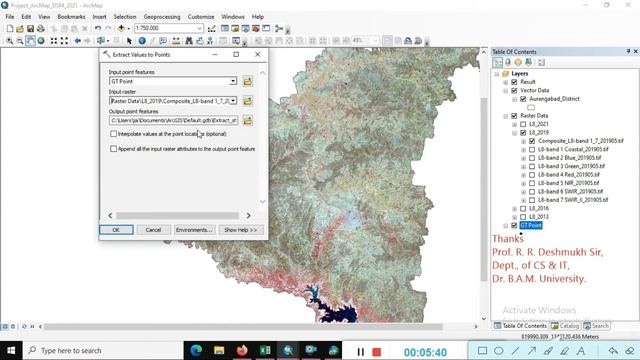Save the map document
Viewport: 640px width, 360px height.
pos(30,29)
